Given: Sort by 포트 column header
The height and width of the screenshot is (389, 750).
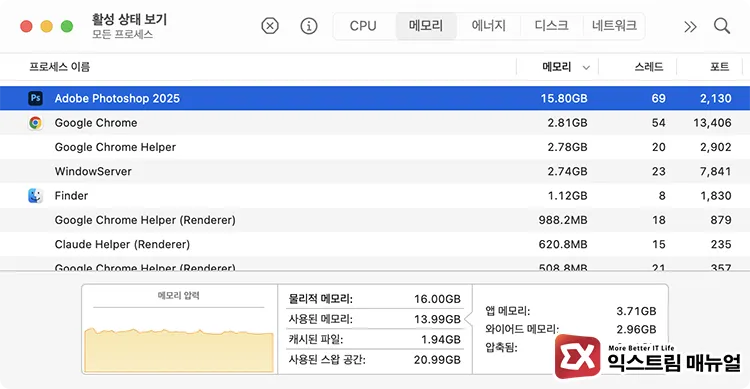Looking at the screenshot, I should click(719, 67).
